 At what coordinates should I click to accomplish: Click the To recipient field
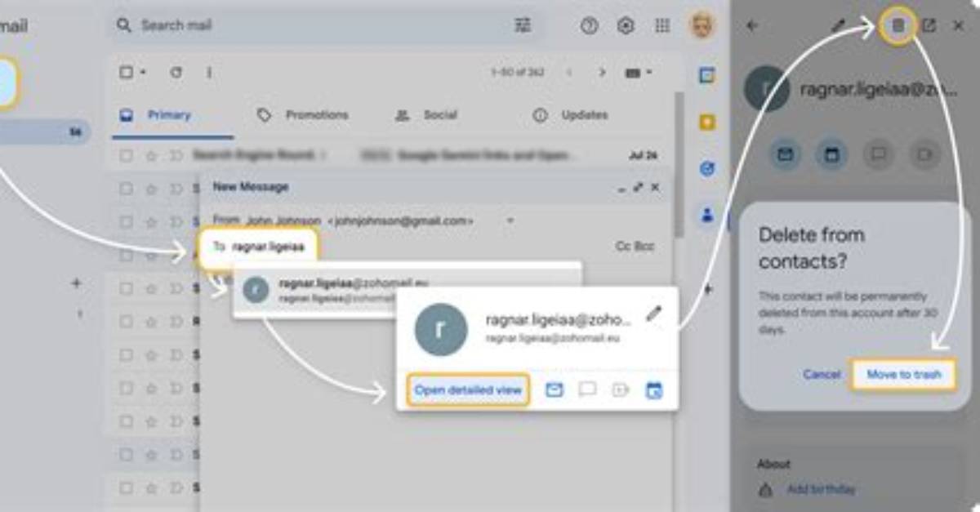tap(258, 246)
